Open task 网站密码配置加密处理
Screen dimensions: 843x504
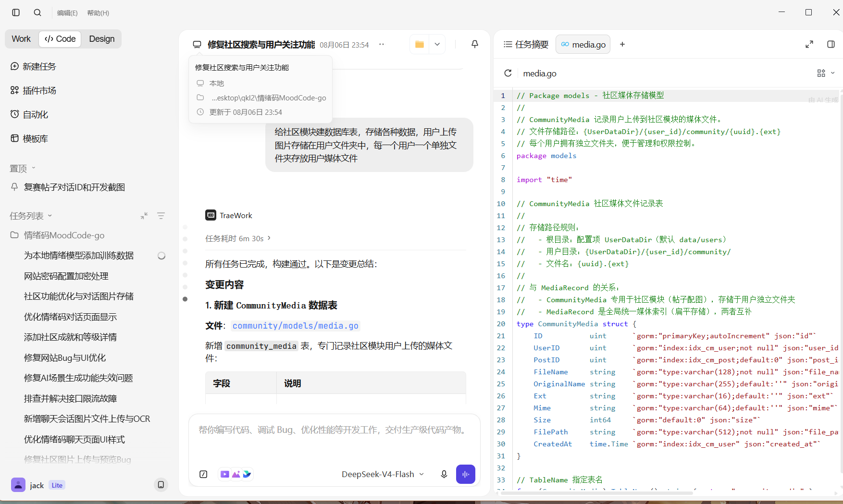pos(66,276)
